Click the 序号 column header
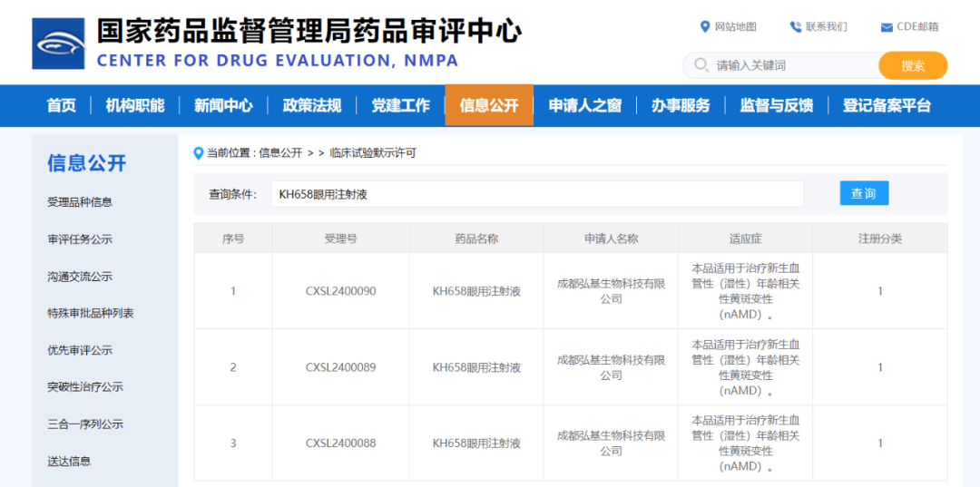This screenshot has width=980, height=487. pos(233,239)
